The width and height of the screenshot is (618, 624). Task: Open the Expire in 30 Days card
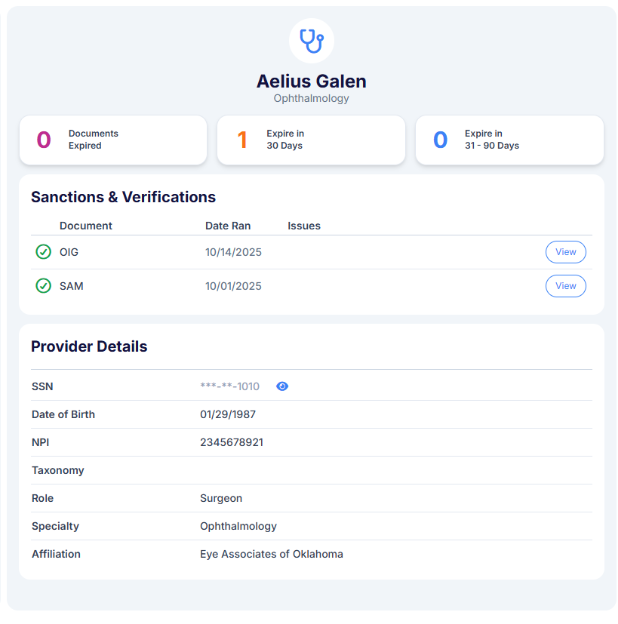(x=311, y=140)
